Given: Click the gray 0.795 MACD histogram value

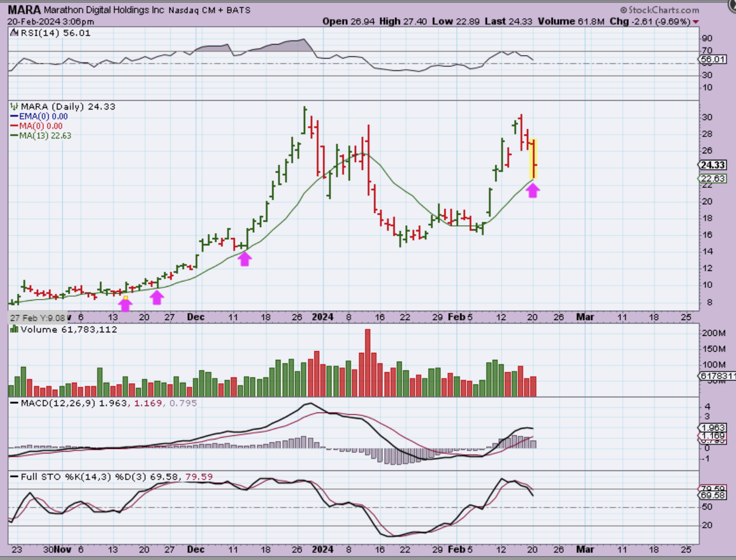Looking at the screenshot, I should coord(183,403).
